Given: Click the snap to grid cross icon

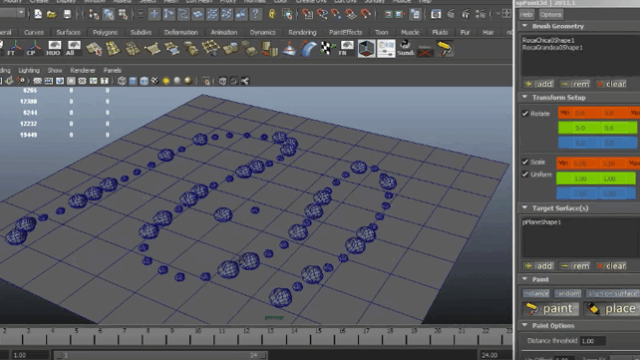Looking at the screenshot, I should point(154,14).
